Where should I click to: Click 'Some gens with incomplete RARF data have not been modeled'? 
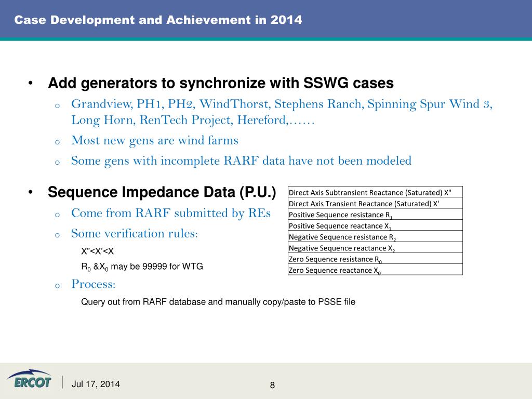pos(241,161)
